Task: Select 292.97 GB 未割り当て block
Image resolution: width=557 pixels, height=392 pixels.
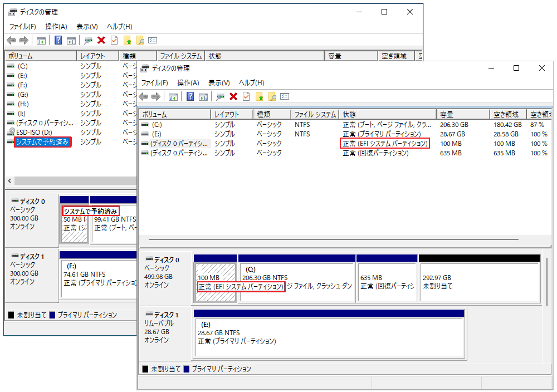Action: point(480,279)
